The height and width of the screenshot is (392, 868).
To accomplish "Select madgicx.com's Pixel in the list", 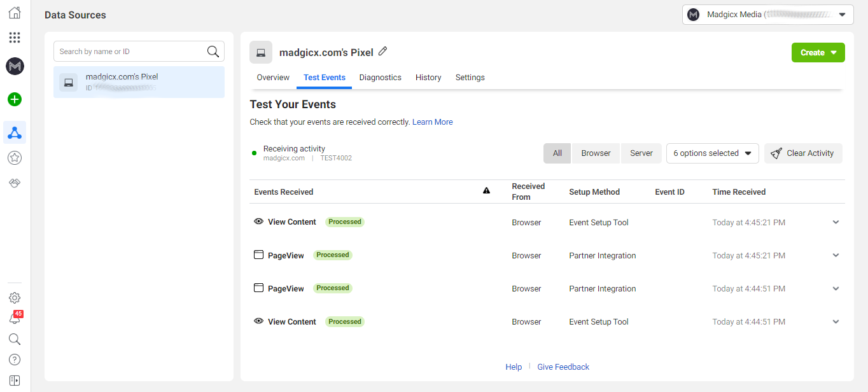I will coord(139,82).
